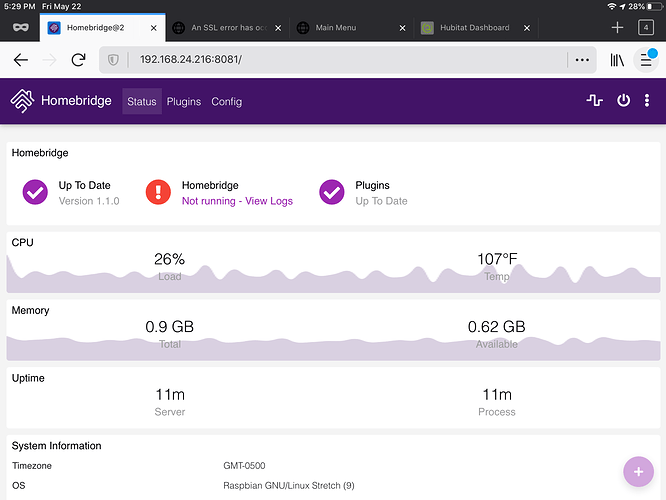Open the tab counter showing 4
The width and height of the screenshot is (666, 500).
click(646, 28)
